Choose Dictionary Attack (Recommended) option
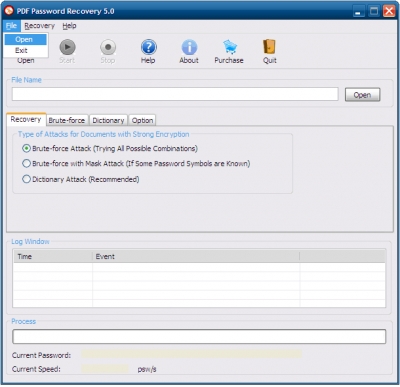The width and height of the screenshot is (400, 387). [26, 179]
